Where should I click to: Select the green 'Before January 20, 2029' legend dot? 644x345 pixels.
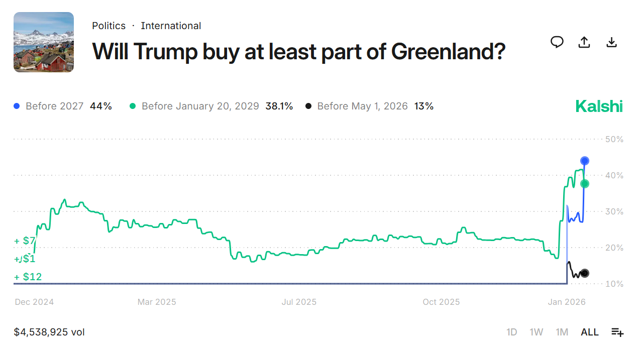pos(133,106)
